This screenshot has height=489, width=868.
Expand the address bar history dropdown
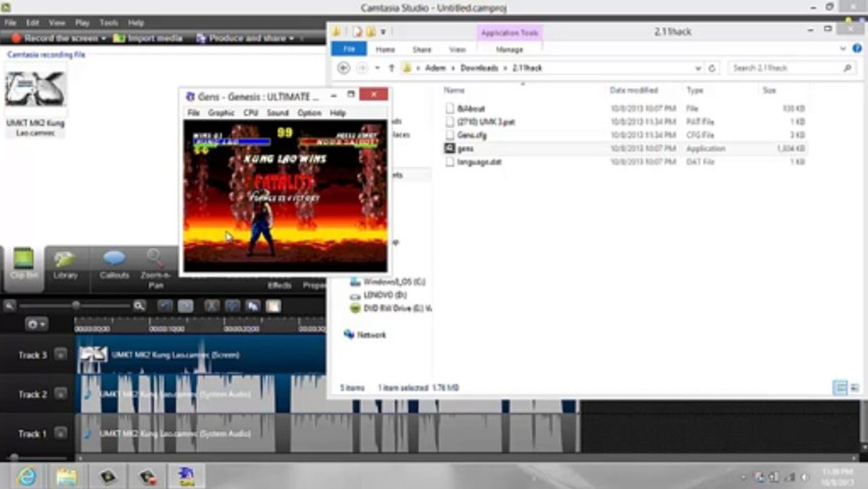pyautogui.click(x=698, y=68)
